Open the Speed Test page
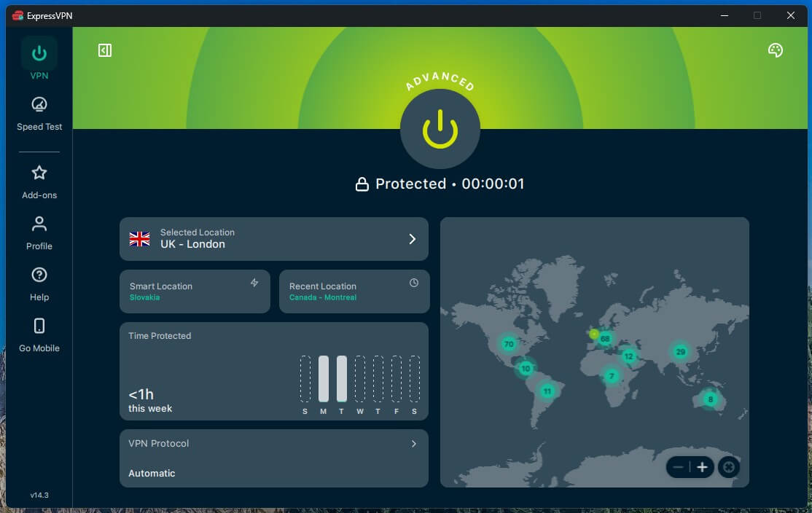This screenshot has width=812, height=513. pos(39,114)
